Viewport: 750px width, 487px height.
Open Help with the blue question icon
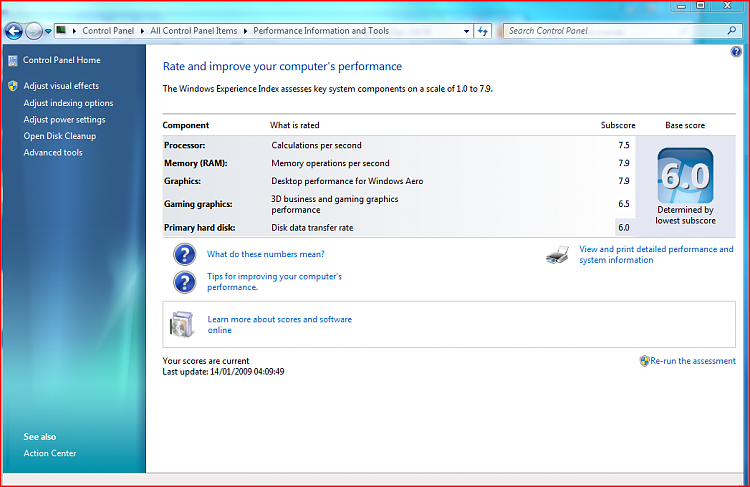pyautogui.click(x=736, y=52)
